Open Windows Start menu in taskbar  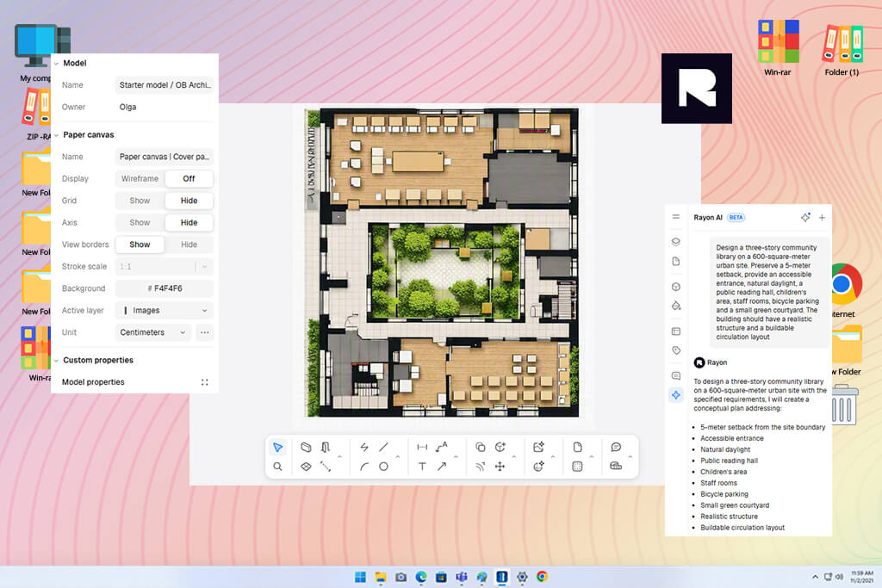point(361,577)
